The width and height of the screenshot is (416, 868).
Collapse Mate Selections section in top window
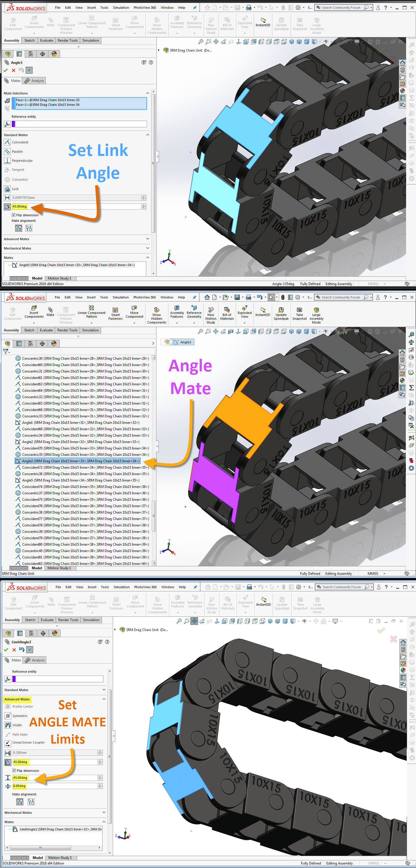147,93
